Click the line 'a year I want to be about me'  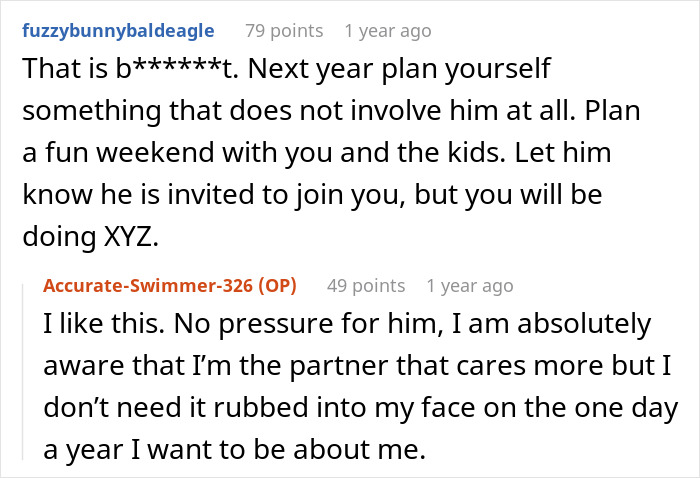point(234,449)
